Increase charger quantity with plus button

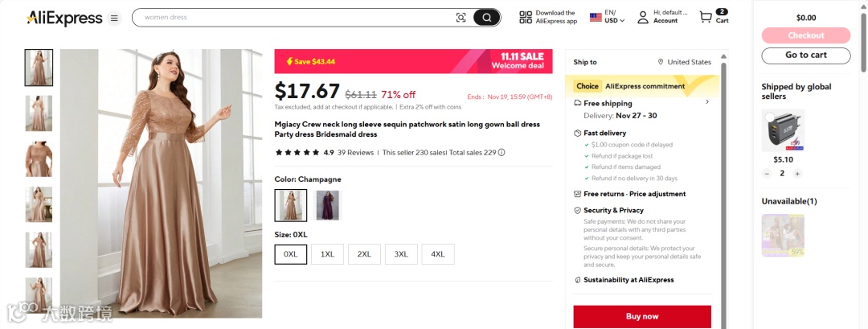pos(797,174)
